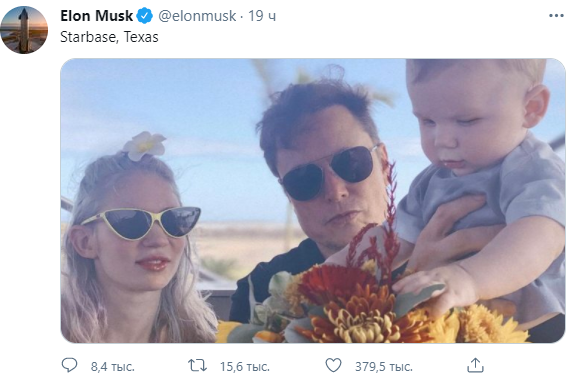This screenshot has width=573, height=385.
Task: Open the attached photo in full view
Action: click(313, 201)
